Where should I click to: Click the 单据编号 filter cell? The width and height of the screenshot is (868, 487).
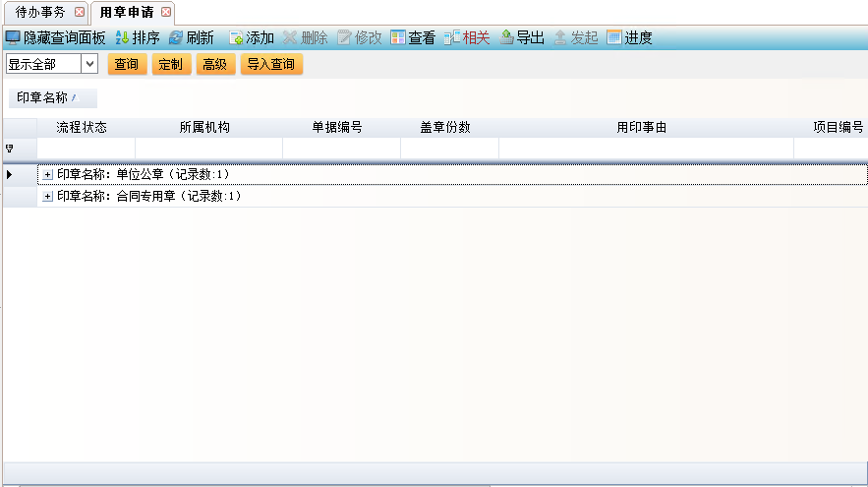[x=341, y=149]
